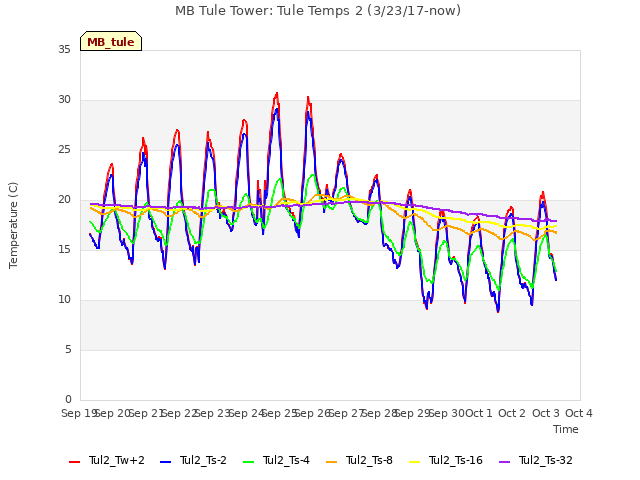The image size is (640, 480).
Task: Toggle the Tul2_Ts-16 legend entry
Action: (x=446, y=460)
